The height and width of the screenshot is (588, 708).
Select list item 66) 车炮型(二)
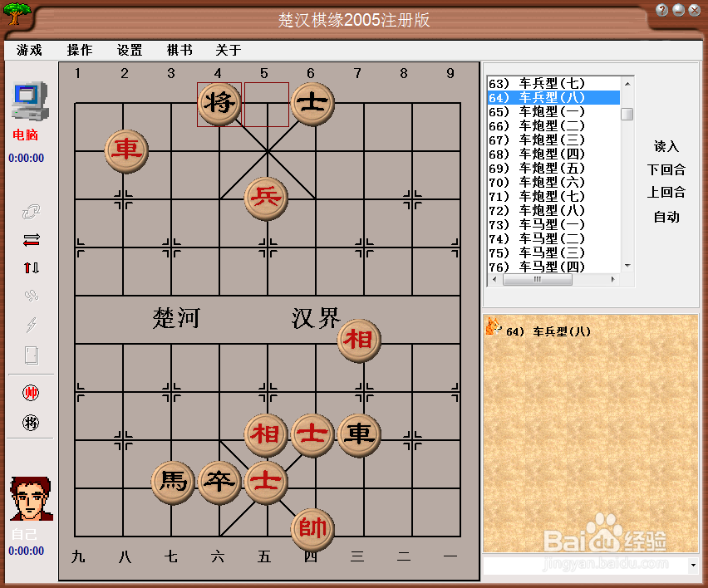(553, 126)
